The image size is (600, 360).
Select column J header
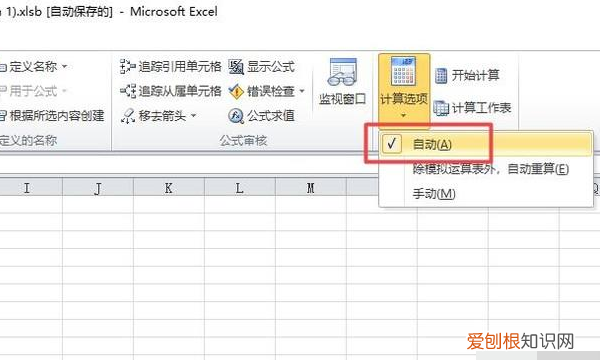98,188
